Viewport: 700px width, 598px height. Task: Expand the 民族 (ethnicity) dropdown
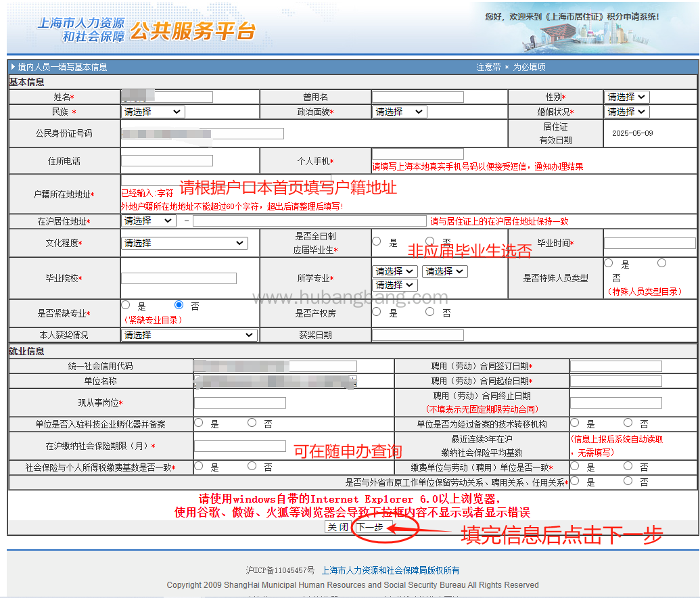tap(152, 112)
